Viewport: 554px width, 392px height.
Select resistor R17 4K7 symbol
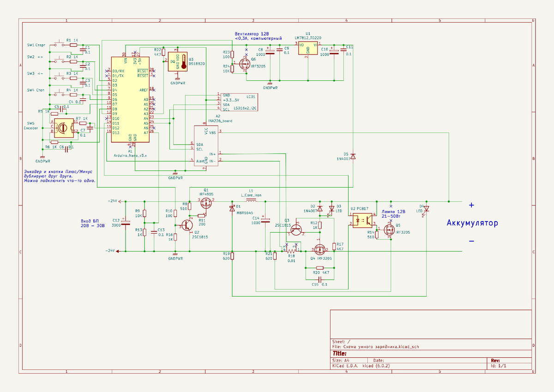pyautogui.click(x=334, y=246)
